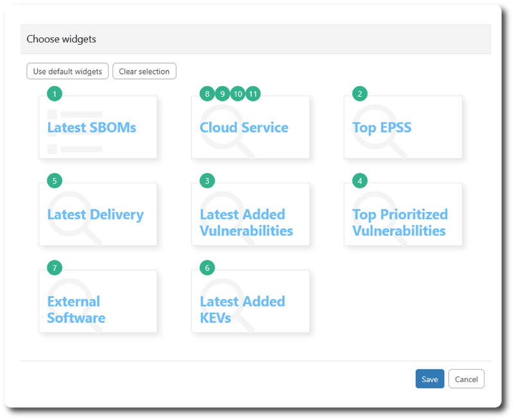Select the Latest Added Vulnerabilities widget card
The height and width of the screenshot is (420, 514).
pyautogui.click(x=251, y=214)
